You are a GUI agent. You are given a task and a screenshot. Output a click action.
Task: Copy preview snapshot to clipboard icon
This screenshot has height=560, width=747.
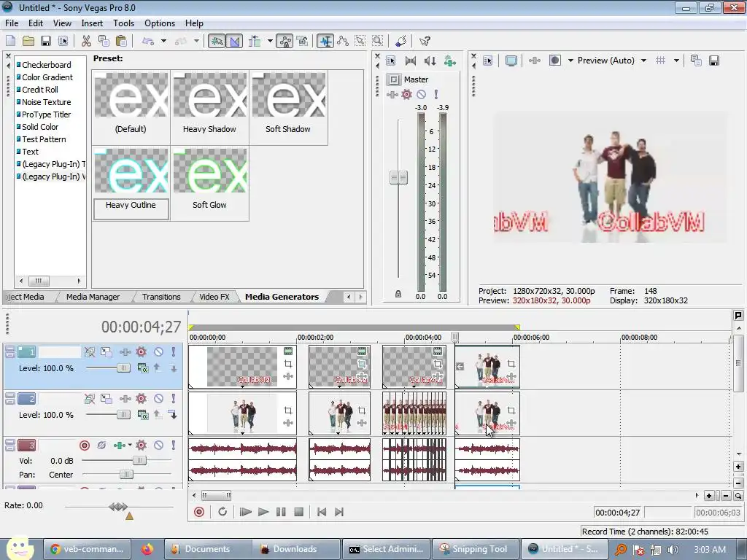[696, 61]
